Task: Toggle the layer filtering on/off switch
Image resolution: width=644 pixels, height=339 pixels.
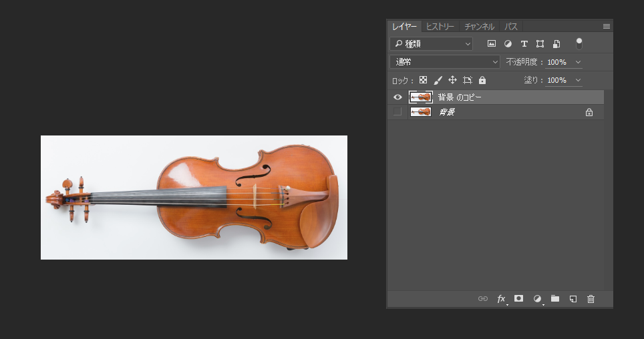Action: point(579,43)
